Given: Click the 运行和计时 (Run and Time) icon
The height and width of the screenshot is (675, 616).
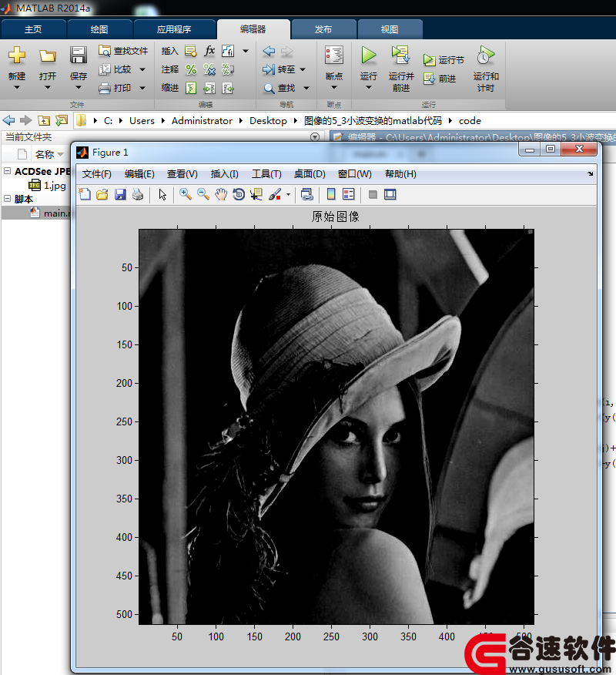Looking at the screenshot, I should [486, 55].
